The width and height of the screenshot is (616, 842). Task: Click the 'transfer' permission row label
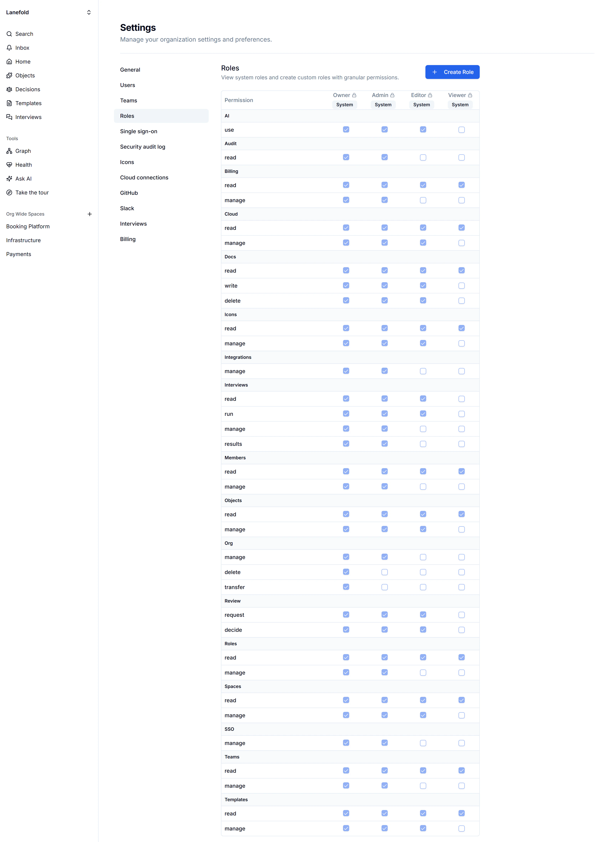pyautogui.click(x=234, y=587)
